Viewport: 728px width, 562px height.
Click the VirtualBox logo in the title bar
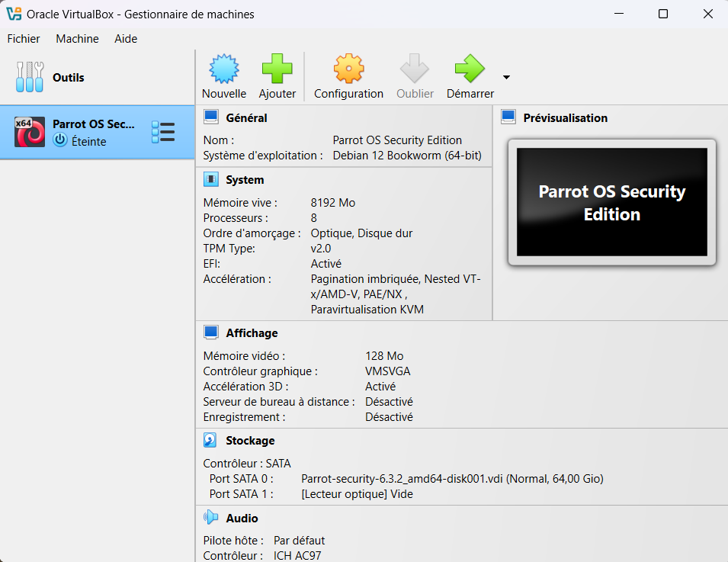click(x=14, y=14)
